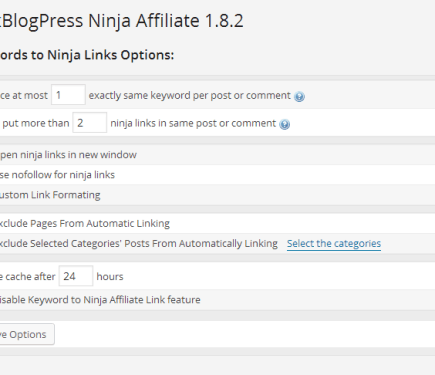Select 'Keyword to Ninja Affiliate Link feature' text
The height and width of the screenshot is (375, 435).
[x=114, y=300]
